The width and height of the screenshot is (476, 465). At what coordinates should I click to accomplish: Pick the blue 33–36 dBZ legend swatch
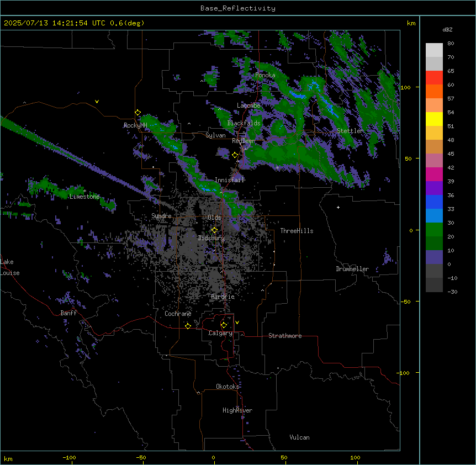click(434, 202)
